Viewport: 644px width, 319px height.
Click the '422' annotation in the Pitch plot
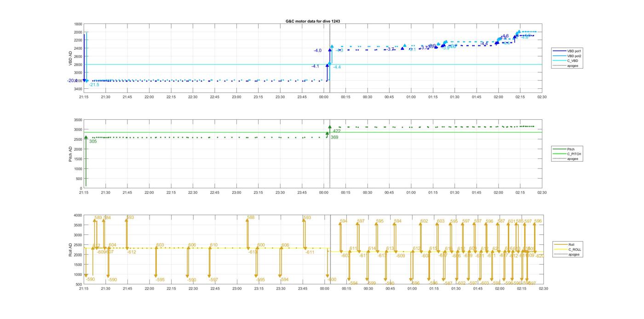tap(337, 131)
